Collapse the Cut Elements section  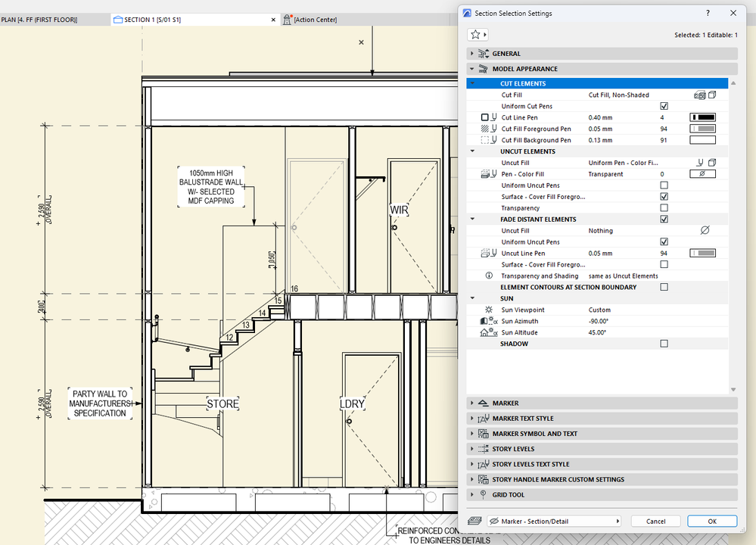pyautogui.click(x=472, y=83)
